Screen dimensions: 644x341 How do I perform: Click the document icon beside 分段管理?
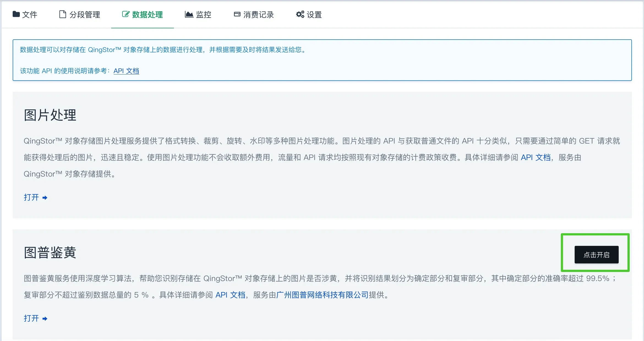coord(63,14)
